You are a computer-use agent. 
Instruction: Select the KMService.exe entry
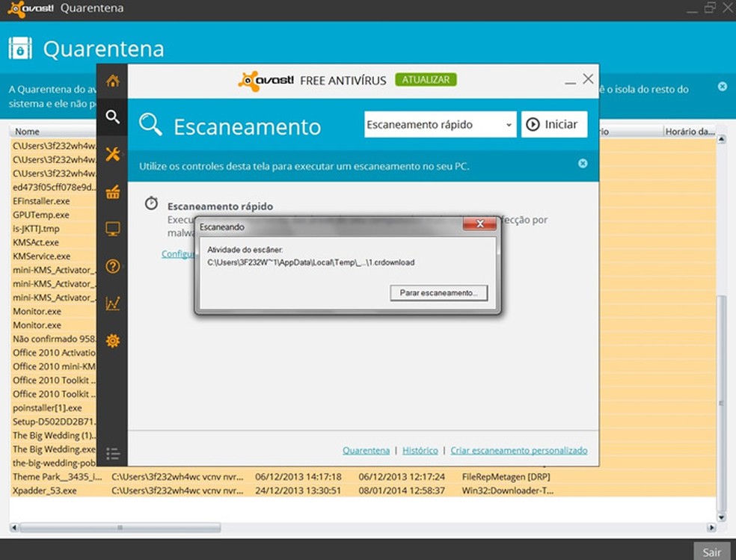click(41, 256)
